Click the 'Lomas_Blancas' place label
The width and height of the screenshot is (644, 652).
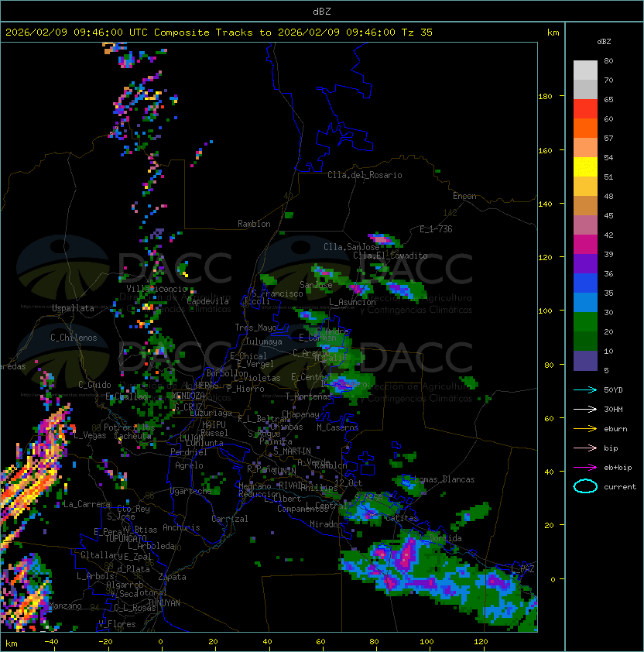click(x=444, y=479)
